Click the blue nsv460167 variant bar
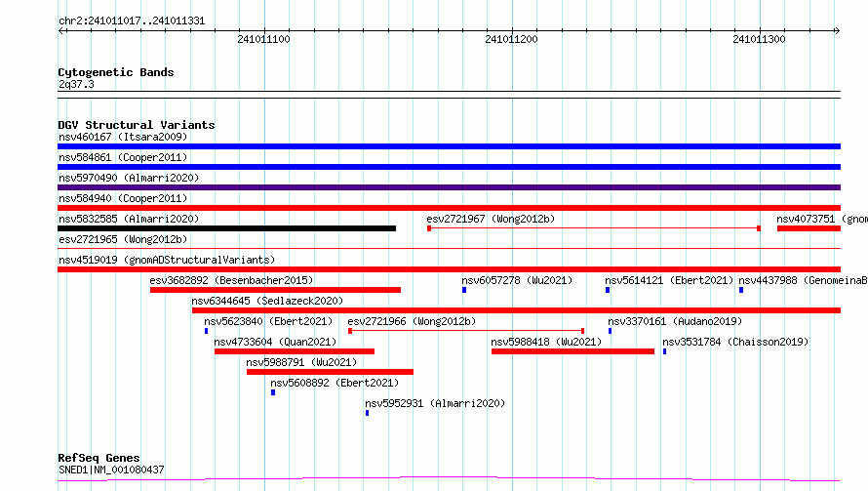868x491 pixels. pos(449,146)
